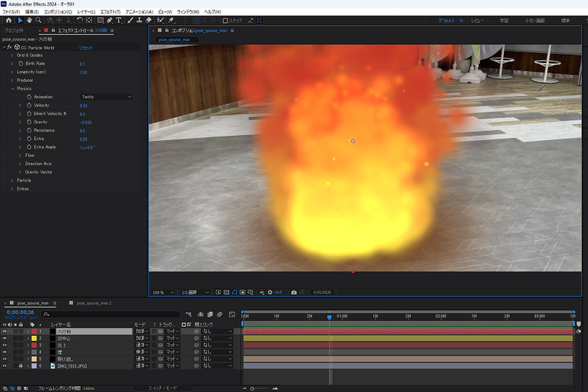The height and width of the screenshot is (392, 588).
Task: Open the 100% magnification dropdown
Action: click(x=162, y=292)
